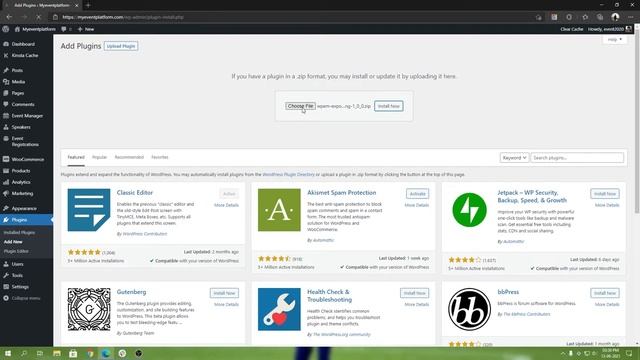Image resolution: width=640 pixels, height=360 pixels.
Task: Click the Clear Cache admin bar item
Action: tap(571, 29)
